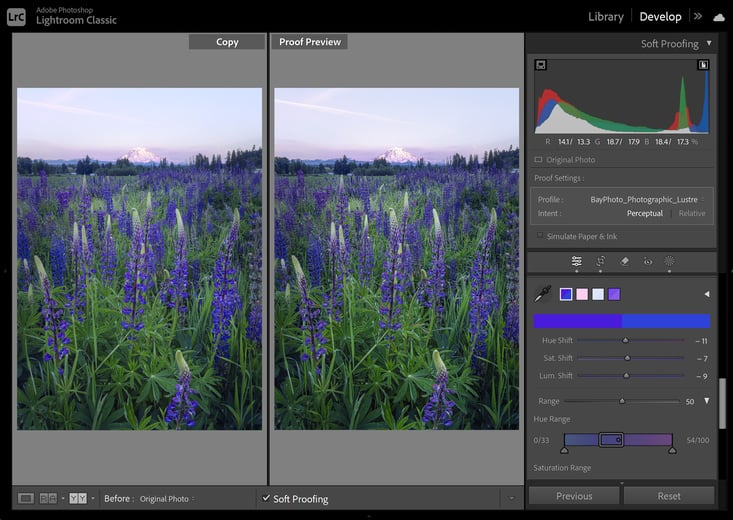The height and width of the screenshot is (520, 733).
Task: Select the Crop overlay tool icon
Action: [600, 261]
